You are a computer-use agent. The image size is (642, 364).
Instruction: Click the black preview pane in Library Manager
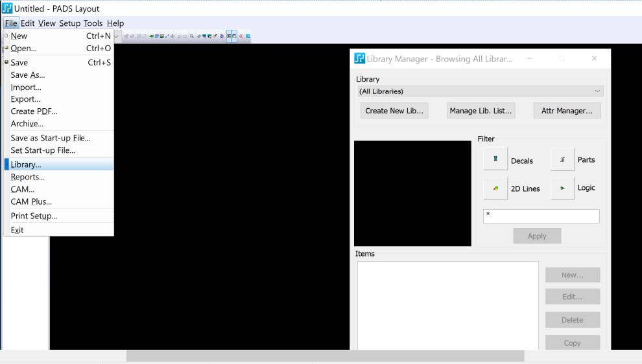(412, 194)
